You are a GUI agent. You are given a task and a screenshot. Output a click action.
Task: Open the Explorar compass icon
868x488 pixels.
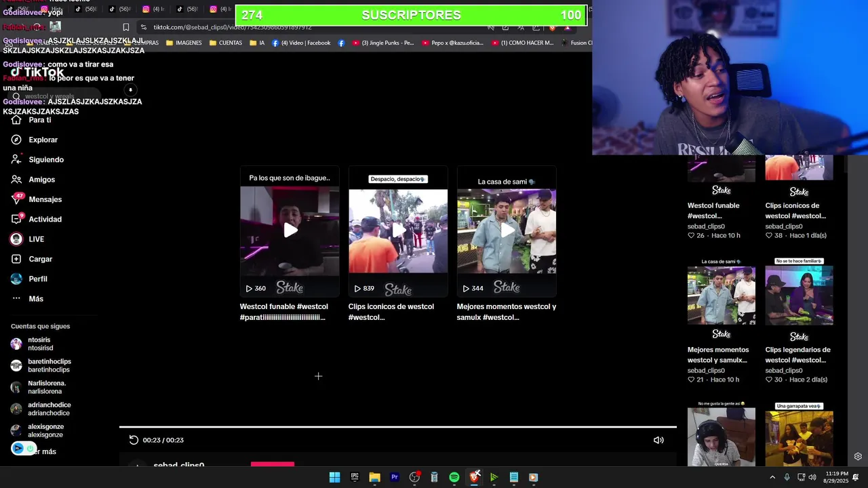(x=16, y=140)
